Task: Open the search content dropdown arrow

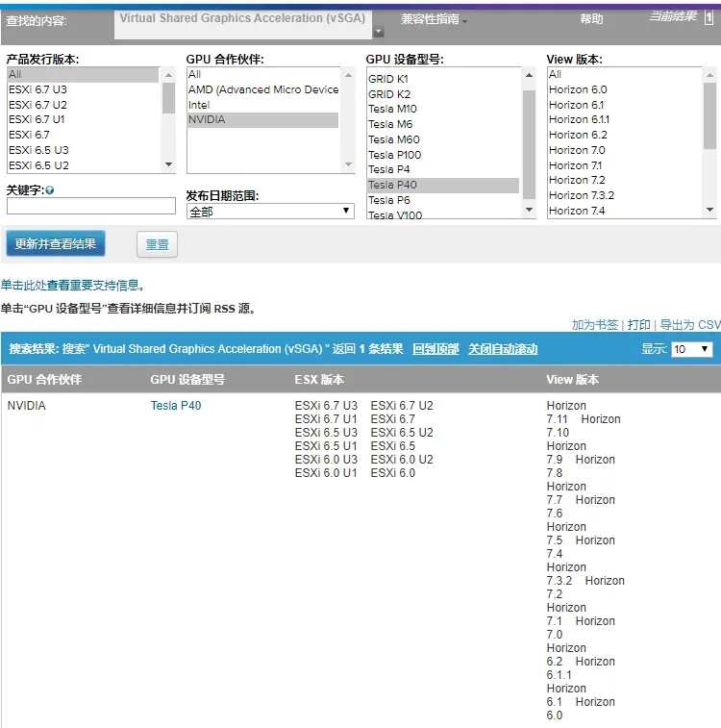Action: click(379, 32)
